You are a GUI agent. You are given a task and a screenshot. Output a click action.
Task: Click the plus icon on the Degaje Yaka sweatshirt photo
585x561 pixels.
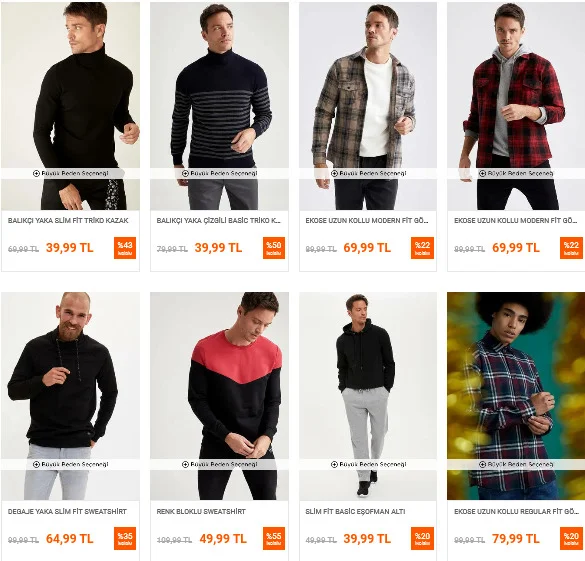tap(36, 464)
